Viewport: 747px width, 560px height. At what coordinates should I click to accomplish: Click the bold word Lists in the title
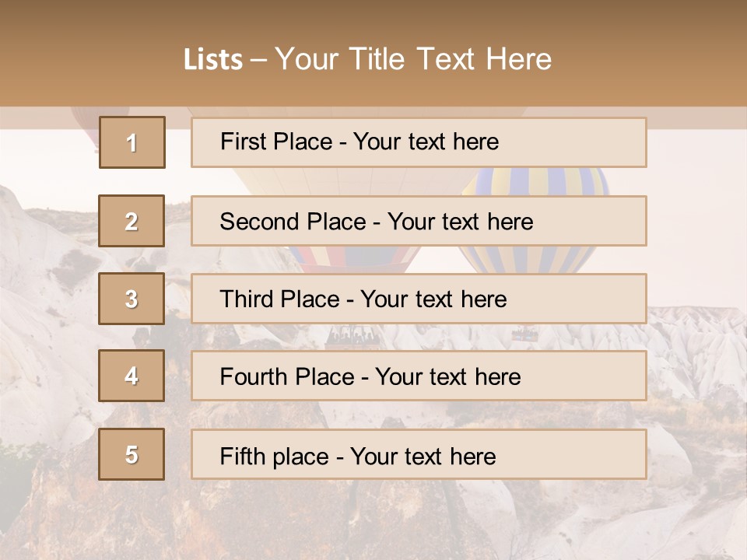tap(213, 60)
